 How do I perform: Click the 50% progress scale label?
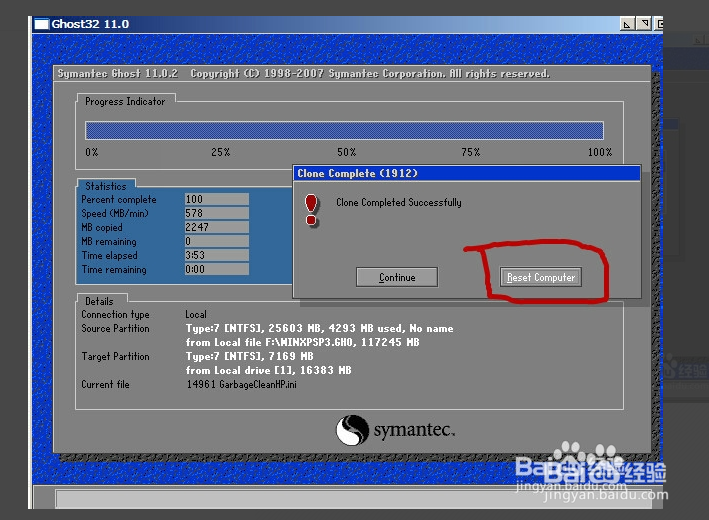click(x=346, y=152)
